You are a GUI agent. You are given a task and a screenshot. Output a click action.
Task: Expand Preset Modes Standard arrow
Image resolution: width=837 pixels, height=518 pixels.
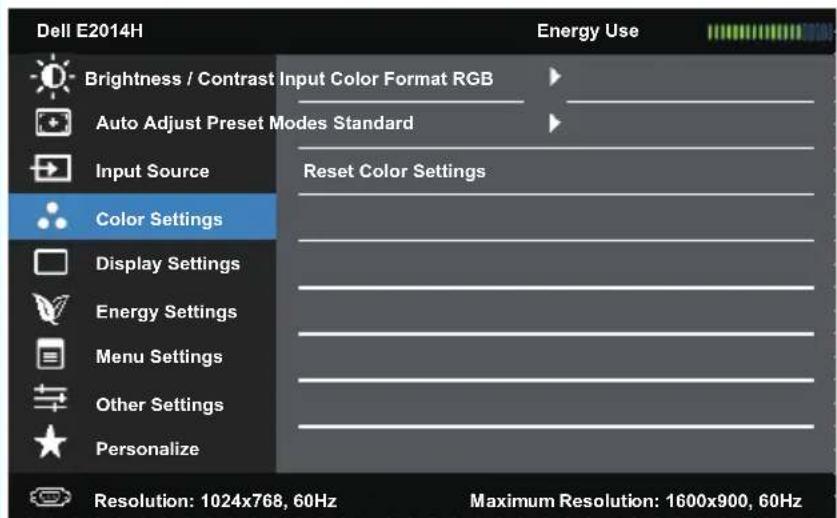click(x=555, y=123)
